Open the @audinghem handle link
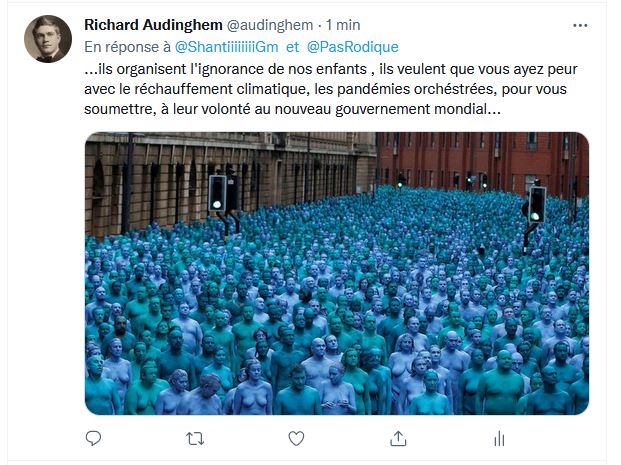The width and height of the screenshot is (621, 465). point(270,25)
